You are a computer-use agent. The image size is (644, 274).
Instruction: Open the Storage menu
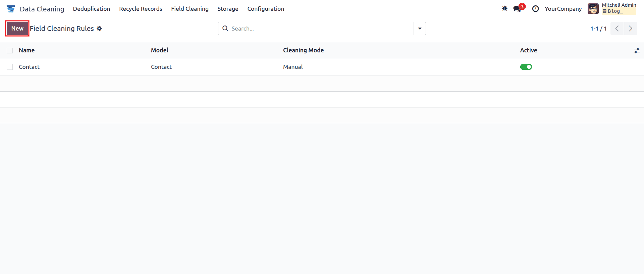pyautogui.click(x=228, y=9)
